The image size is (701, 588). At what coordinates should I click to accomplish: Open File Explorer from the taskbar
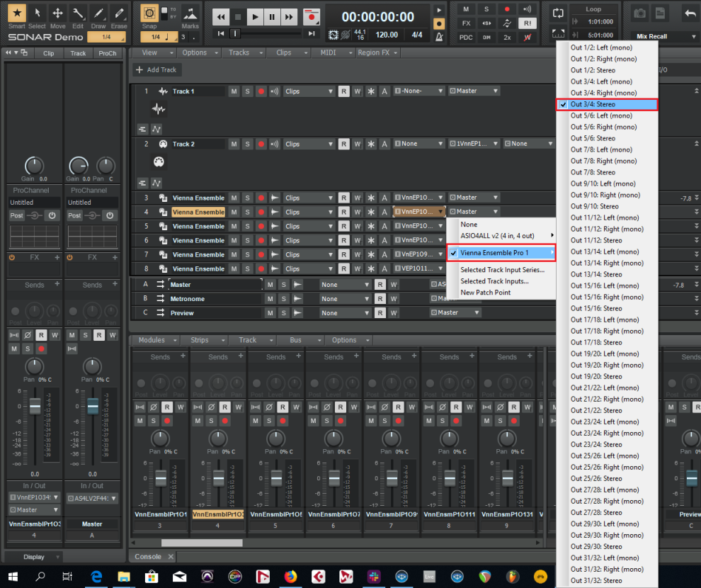tap(124, 577)
